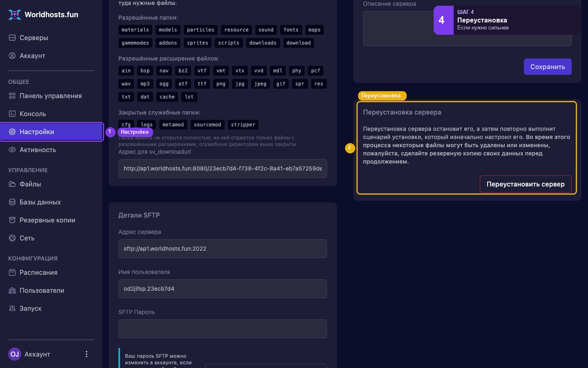Open Серверы via its sidebar icon
Viewport: 588px width, 368px height.
point(12,38)
